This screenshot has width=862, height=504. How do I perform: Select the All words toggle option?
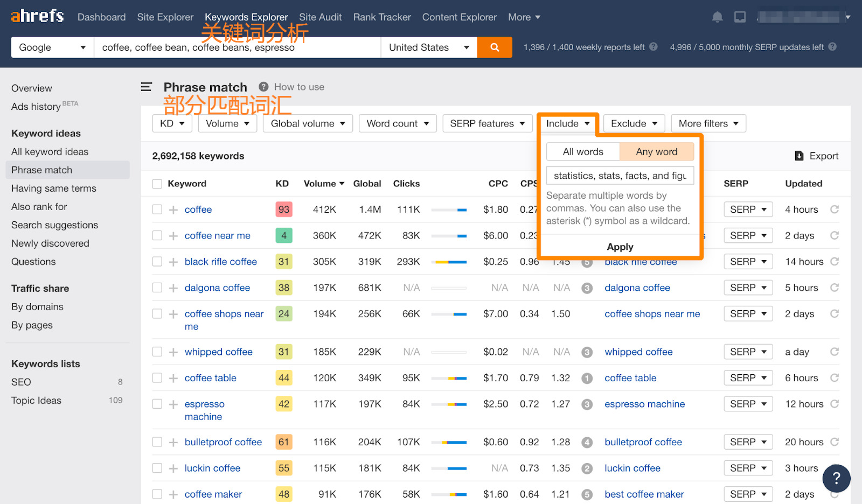tap(583, 152)
